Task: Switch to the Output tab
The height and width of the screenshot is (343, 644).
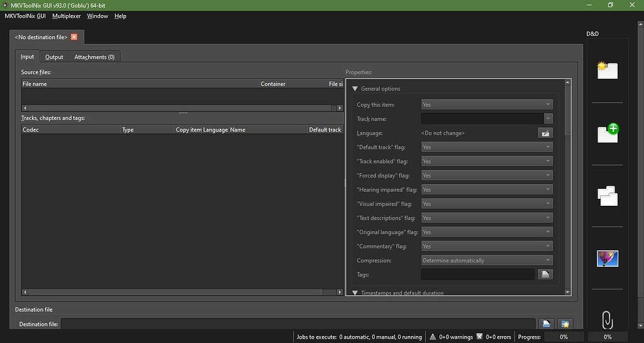Action: point(54,57)
